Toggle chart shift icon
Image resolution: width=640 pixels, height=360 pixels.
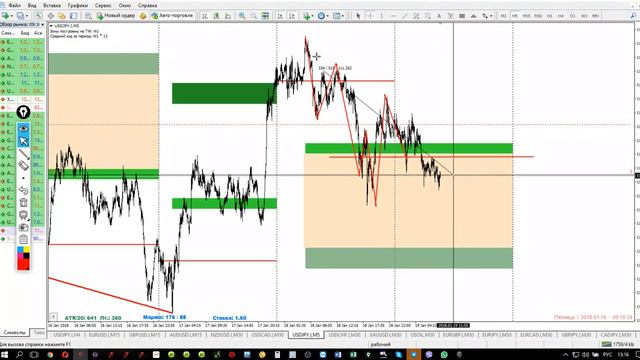[x=292, y=16]
